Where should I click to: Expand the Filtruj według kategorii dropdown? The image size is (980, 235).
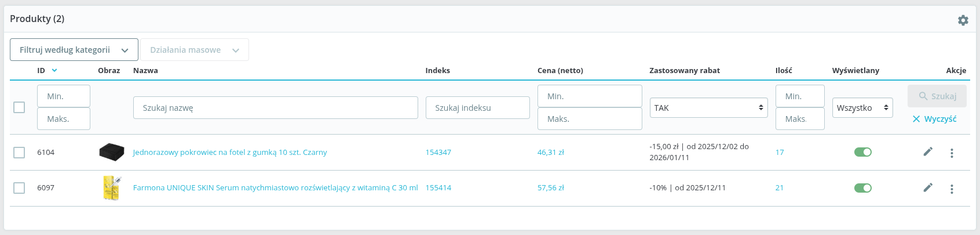[74, 50]
